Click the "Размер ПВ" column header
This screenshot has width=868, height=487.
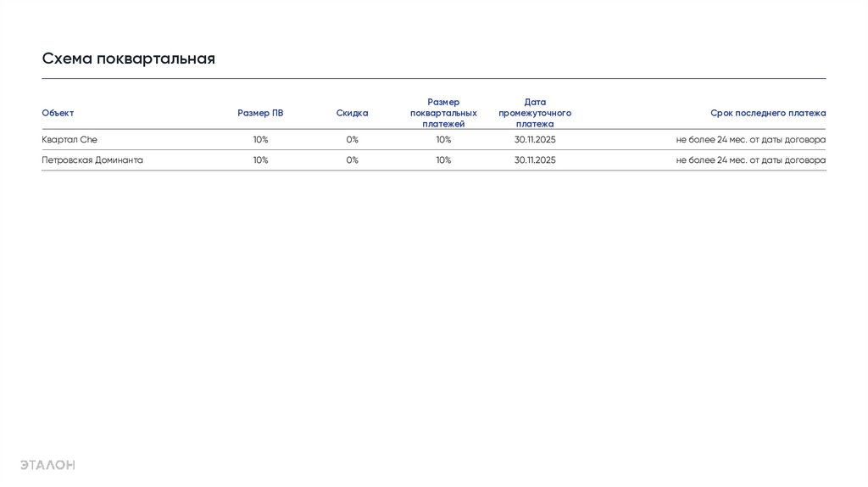pyautogui.click(x=260, y=113)
